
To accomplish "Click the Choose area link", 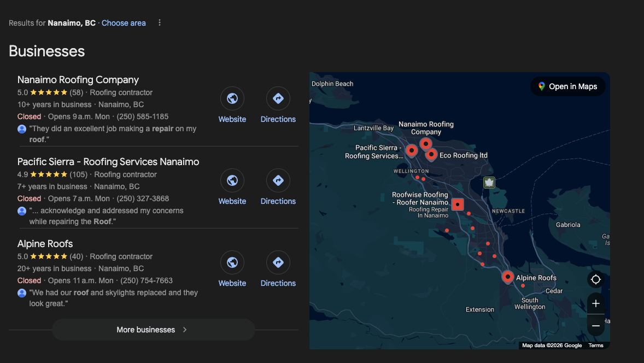I will [124, 23].
